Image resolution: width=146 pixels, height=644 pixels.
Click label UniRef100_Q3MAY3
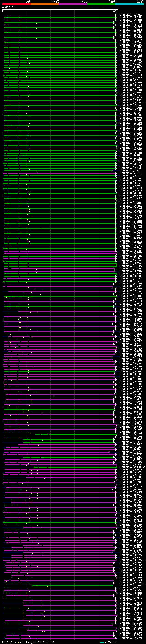point(131,58)
